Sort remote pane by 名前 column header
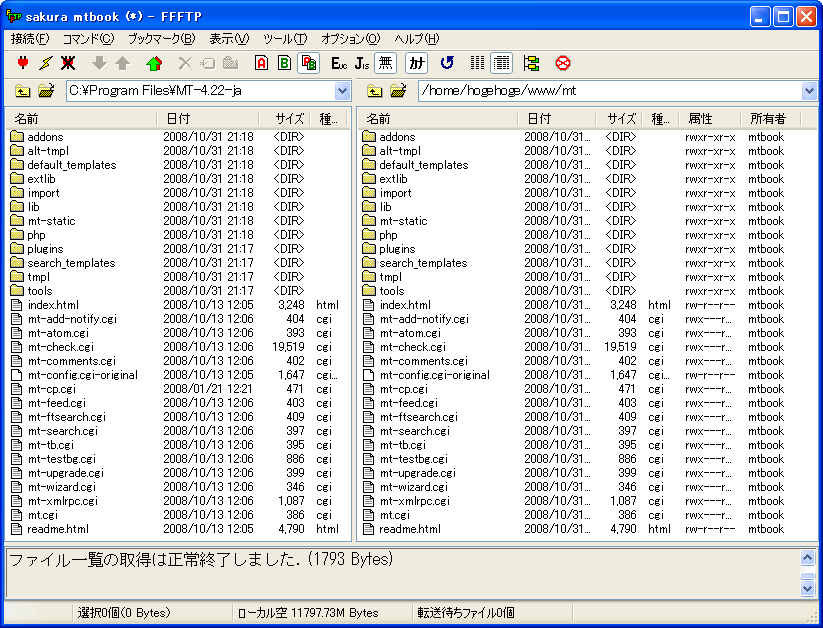Image resolution: width=823 pixels, height=628 pixels. click(x=438, y=119)
